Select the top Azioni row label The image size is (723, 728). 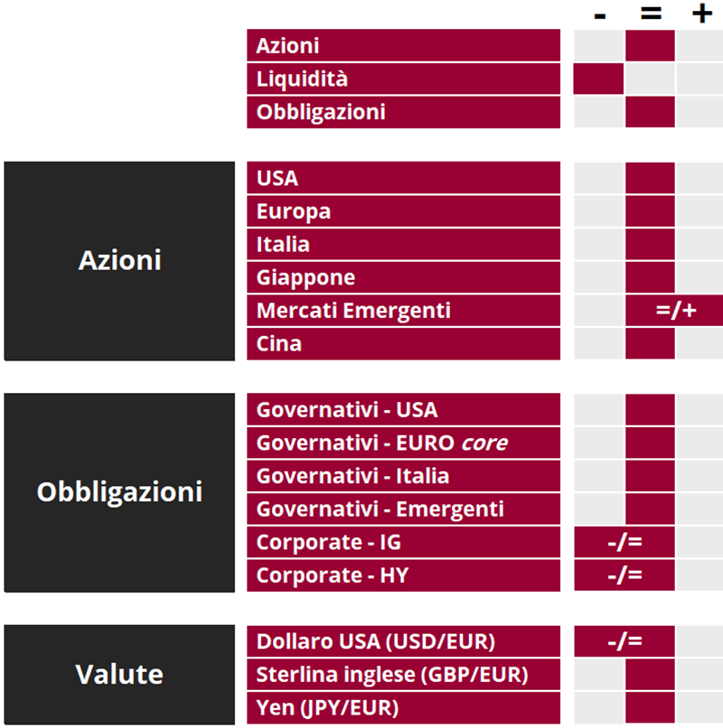pos(403,45)
